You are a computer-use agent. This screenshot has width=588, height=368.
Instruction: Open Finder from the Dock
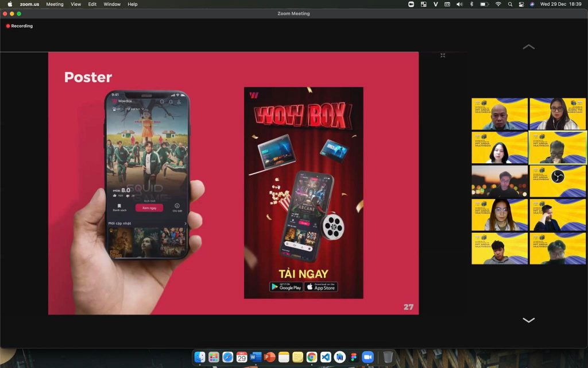point(200,357)
